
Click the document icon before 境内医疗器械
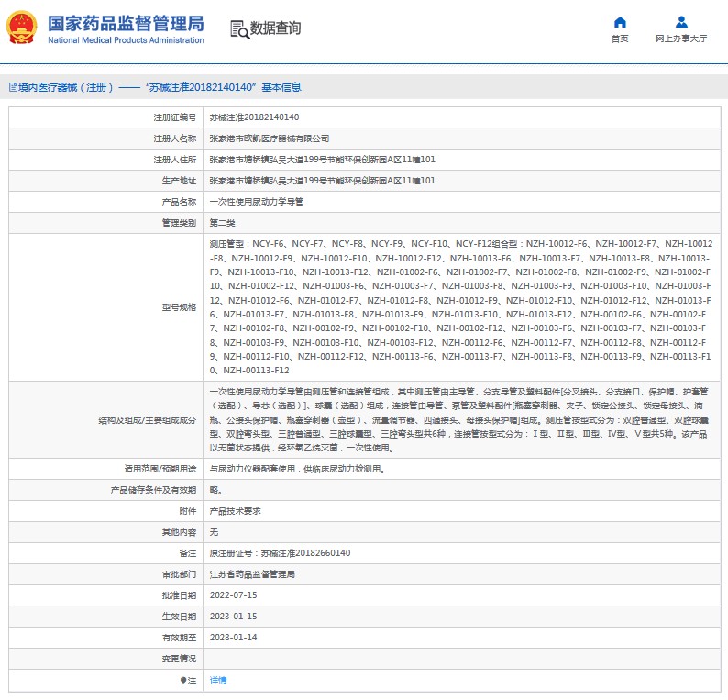coord(13,87)
